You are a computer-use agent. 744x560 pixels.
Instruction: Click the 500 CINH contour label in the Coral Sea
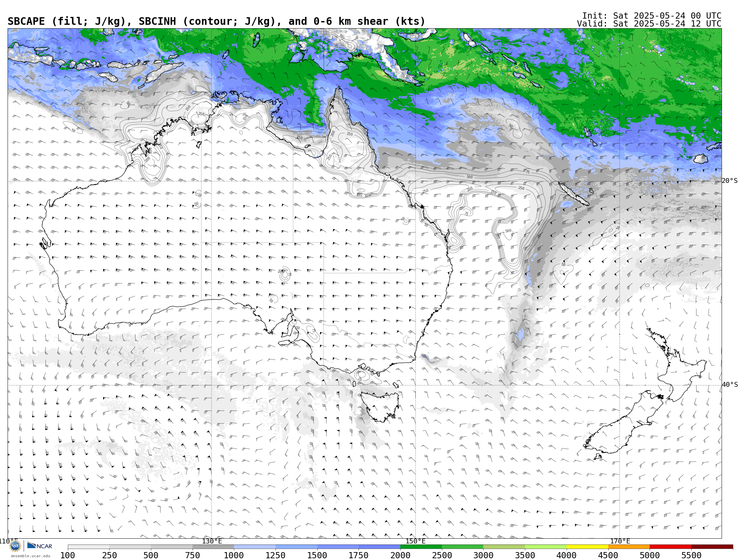pos(508,231)
